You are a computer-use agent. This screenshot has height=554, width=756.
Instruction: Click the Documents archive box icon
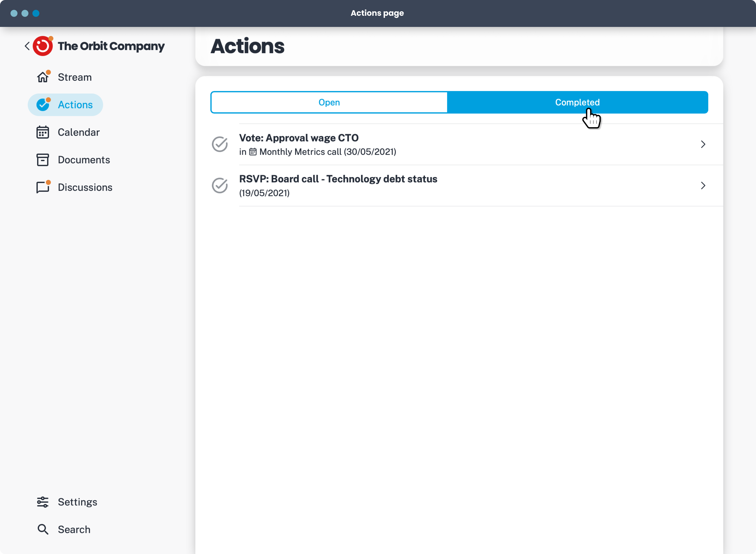click(43, 160)
